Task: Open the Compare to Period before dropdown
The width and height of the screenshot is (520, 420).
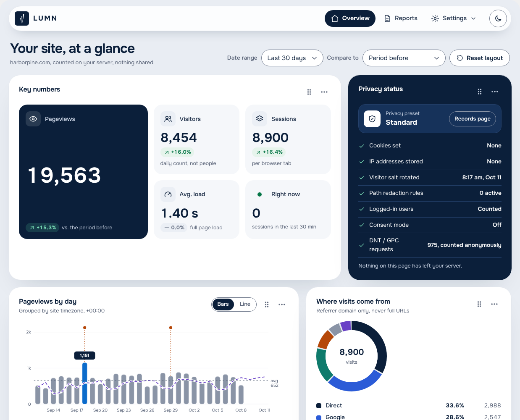Action: 404,58
